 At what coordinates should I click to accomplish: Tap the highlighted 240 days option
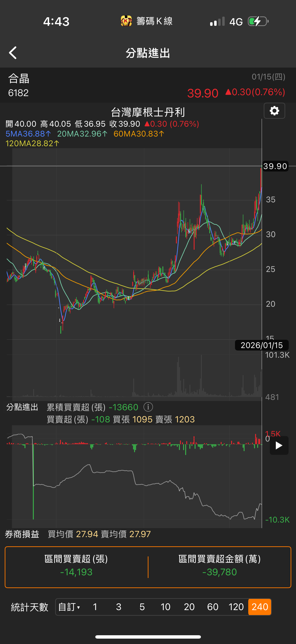(260, 607)
